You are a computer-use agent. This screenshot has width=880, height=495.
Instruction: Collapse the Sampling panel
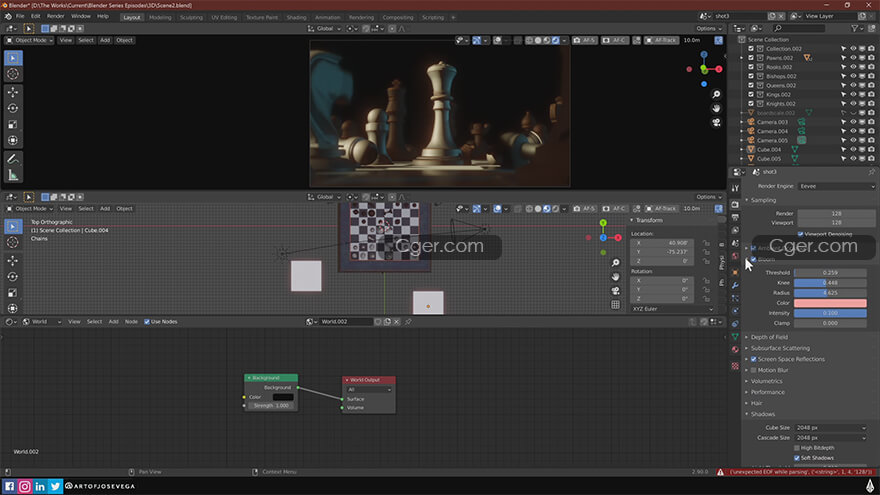pyautogui.click(x=763, y=200)
